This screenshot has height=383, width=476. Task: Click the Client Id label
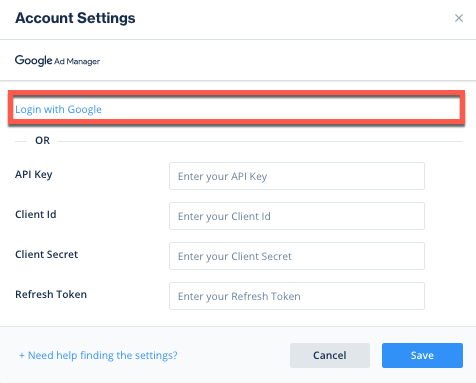(x=36, y=214)
